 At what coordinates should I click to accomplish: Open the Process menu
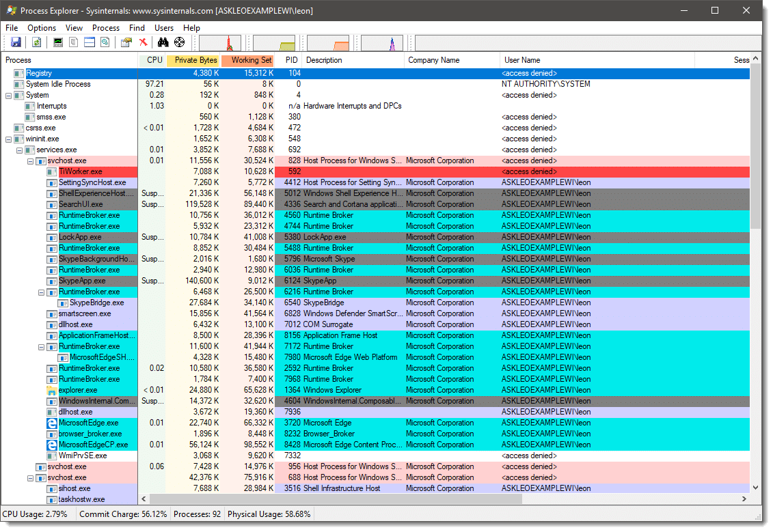click(x=105, y=28)
